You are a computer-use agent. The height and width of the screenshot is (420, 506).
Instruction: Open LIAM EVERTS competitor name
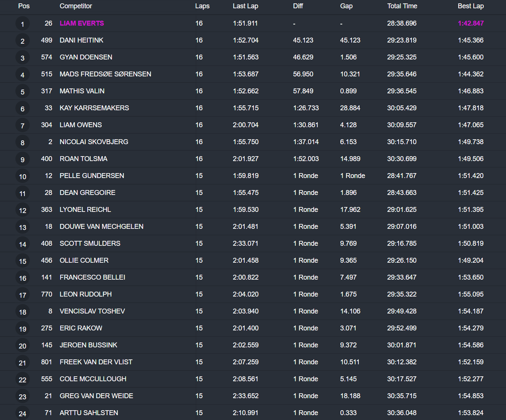82,23
